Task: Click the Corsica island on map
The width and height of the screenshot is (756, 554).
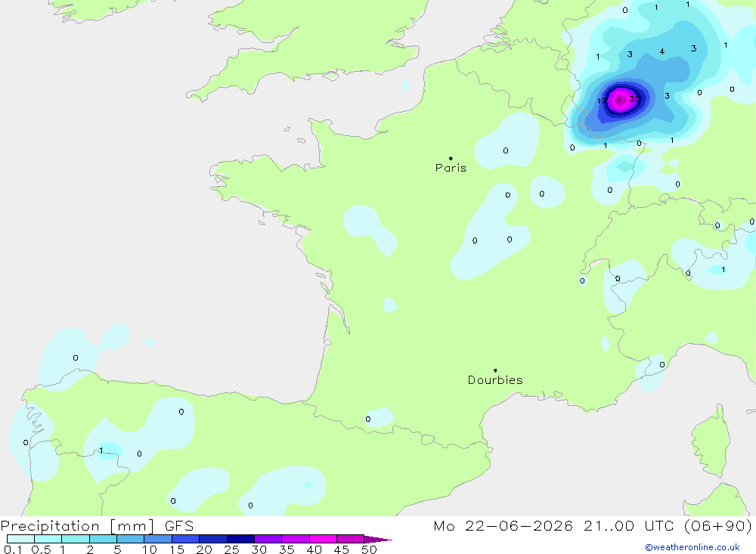Action: click(711, 441)
